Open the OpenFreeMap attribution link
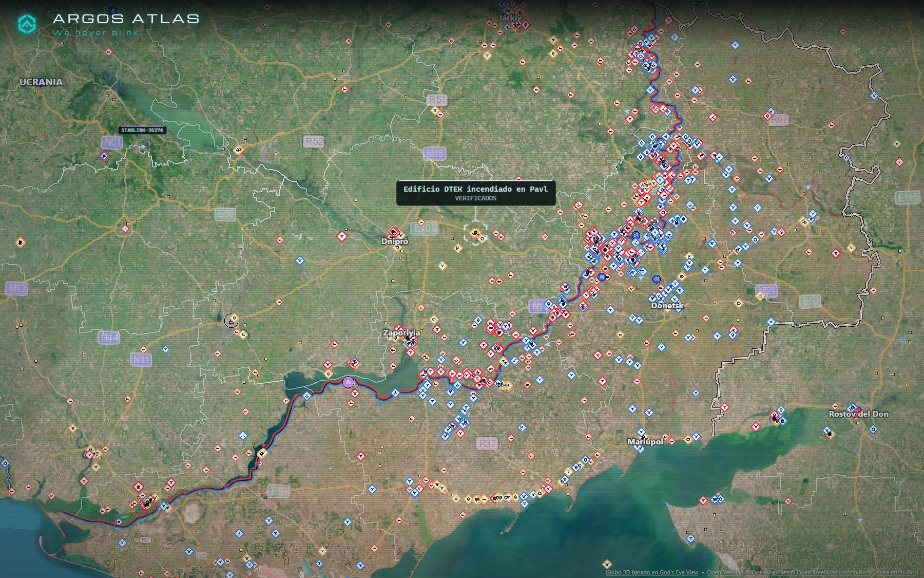Image resolution: width=924 pixels, height=578 pixels. [725, 572]
